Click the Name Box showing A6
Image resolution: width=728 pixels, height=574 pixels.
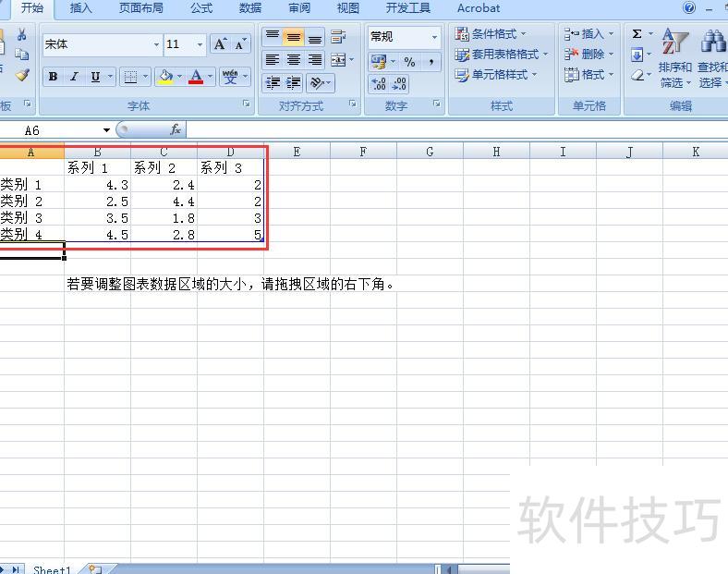[51, 130]
